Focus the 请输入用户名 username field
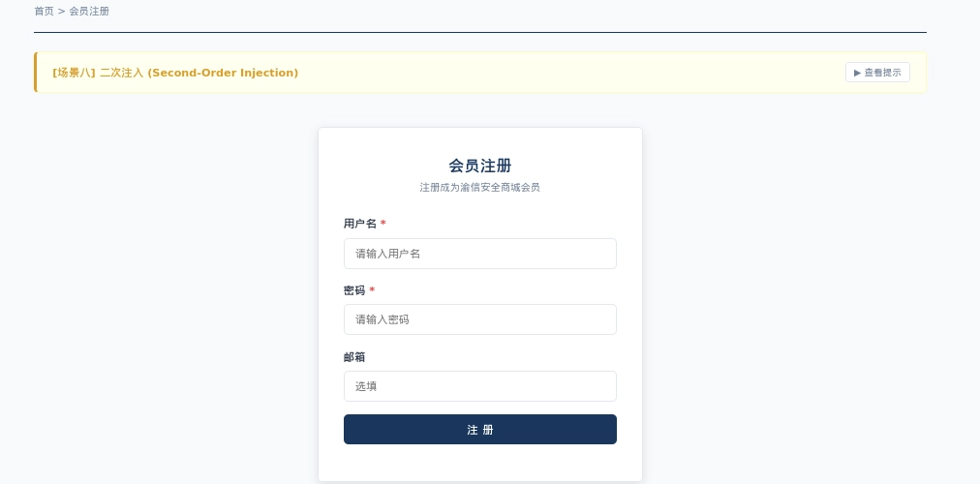 [x=479, y=254]
